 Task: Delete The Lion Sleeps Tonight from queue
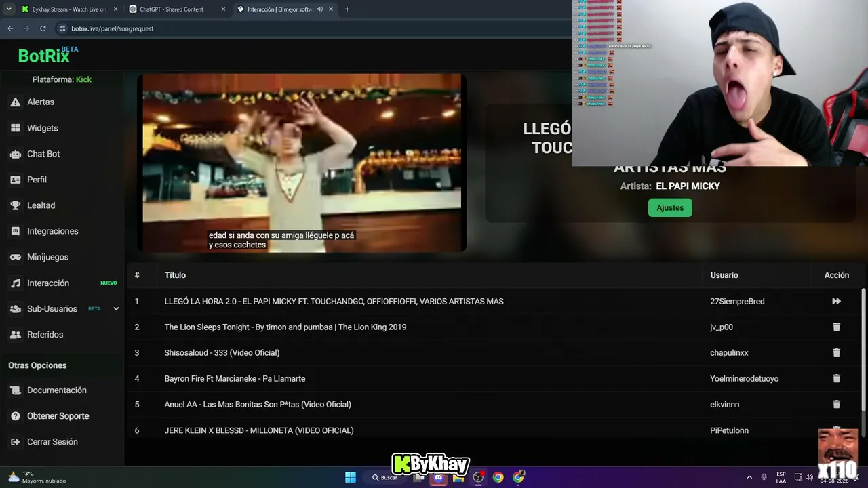click(x=836, y=327)
